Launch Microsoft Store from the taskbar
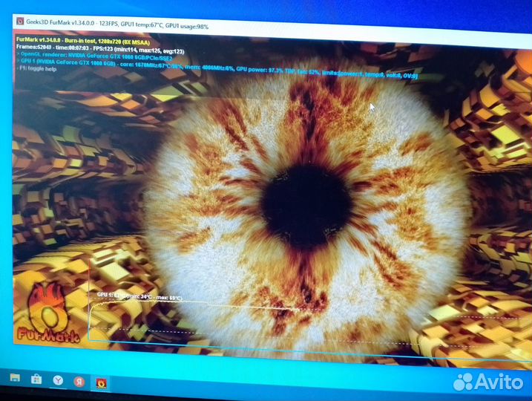The height and width of the screenshot is (401, 532). (36, 379)
